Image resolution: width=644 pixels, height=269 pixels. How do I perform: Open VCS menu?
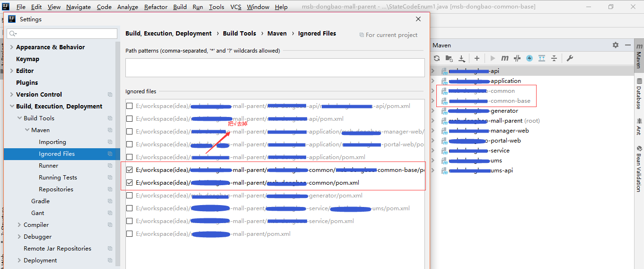point(236,7)
